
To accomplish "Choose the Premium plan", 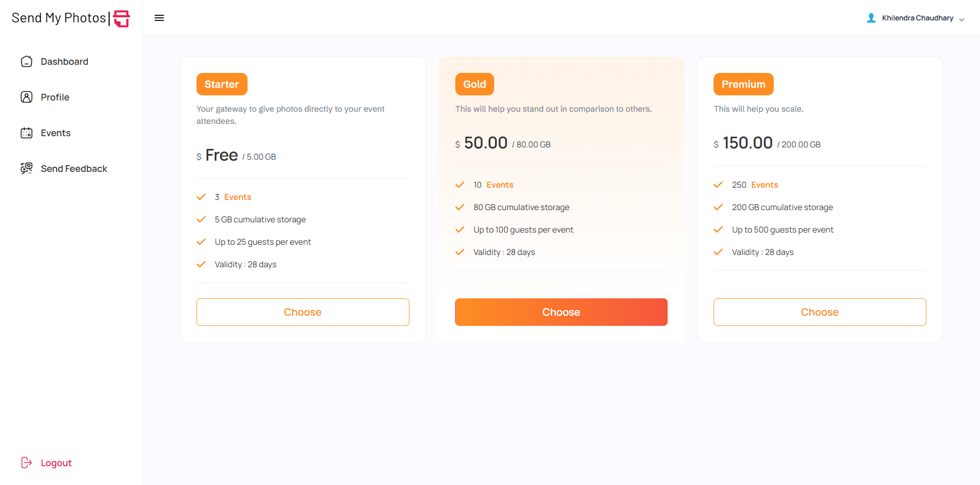I will click(x=820, y=312).
